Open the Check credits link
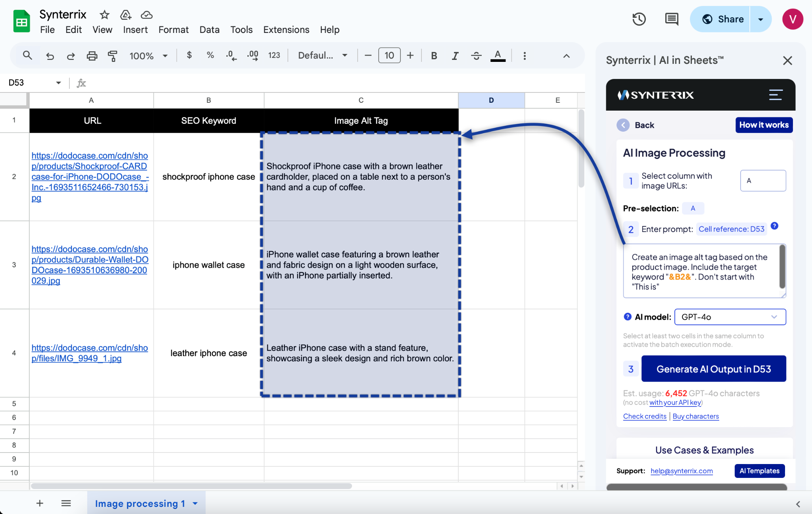 coord(645,416)
